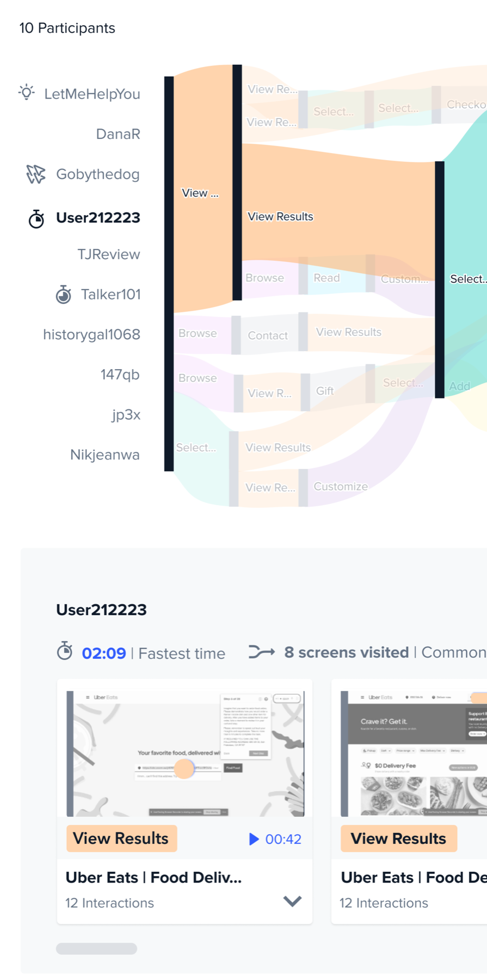Viewport: 487px width, 980px height.
Task: Click the View Results tag under the Crave it thumbnail
Action: tap(399, 838)
